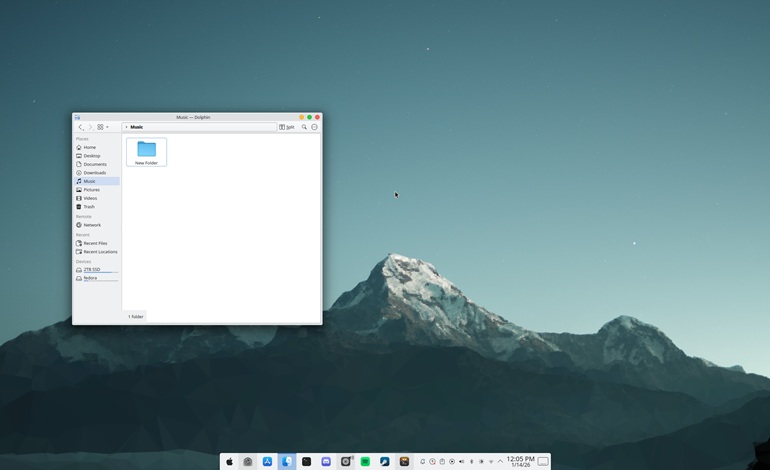Image resolution: width=770 pixels, height=470 pixels.
Task: Open Recent Files in sidebar
Action: [x=95, y=243]
